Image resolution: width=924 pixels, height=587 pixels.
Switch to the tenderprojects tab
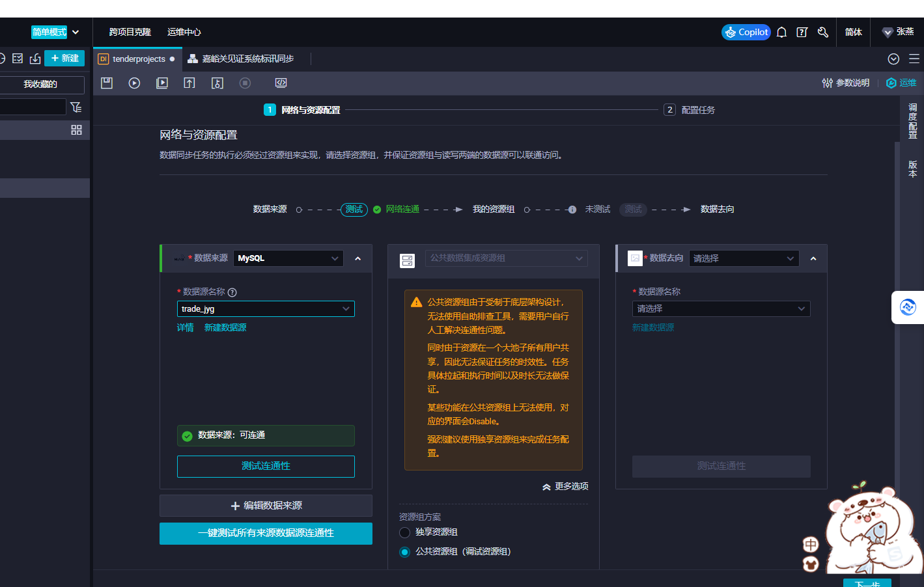pyautogui.click(x=137, y=59)
